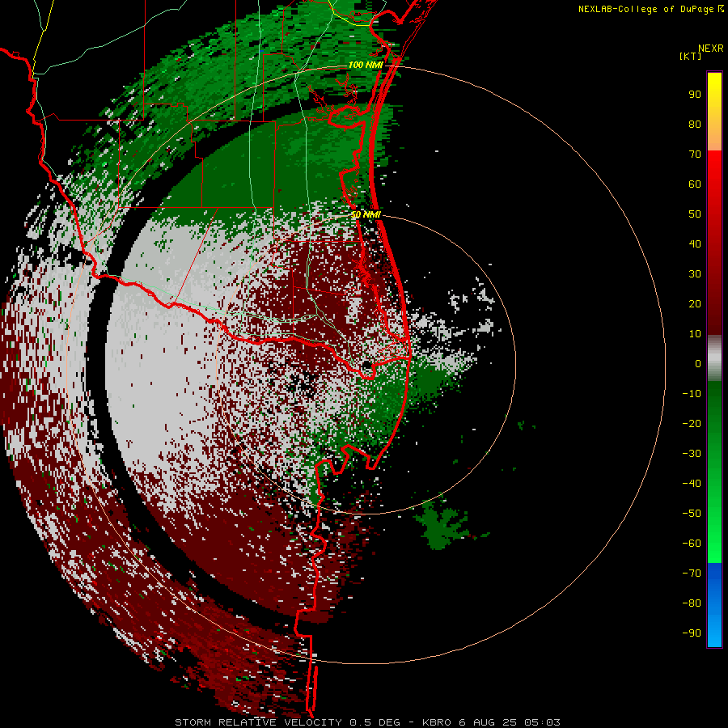This screenshot has width=728, height=728.
Task: Click the '-30' scale value
Action: pos(692,454)
